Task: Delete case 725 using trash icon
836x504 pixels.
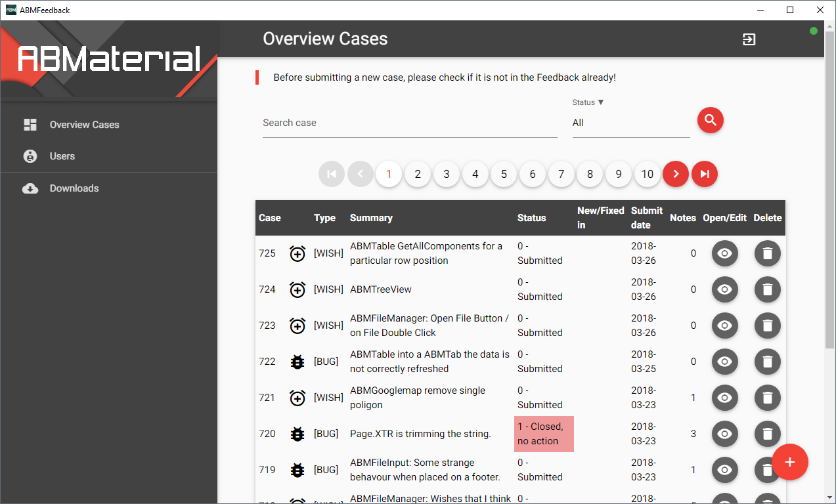Action: click(x=768, y=253)
